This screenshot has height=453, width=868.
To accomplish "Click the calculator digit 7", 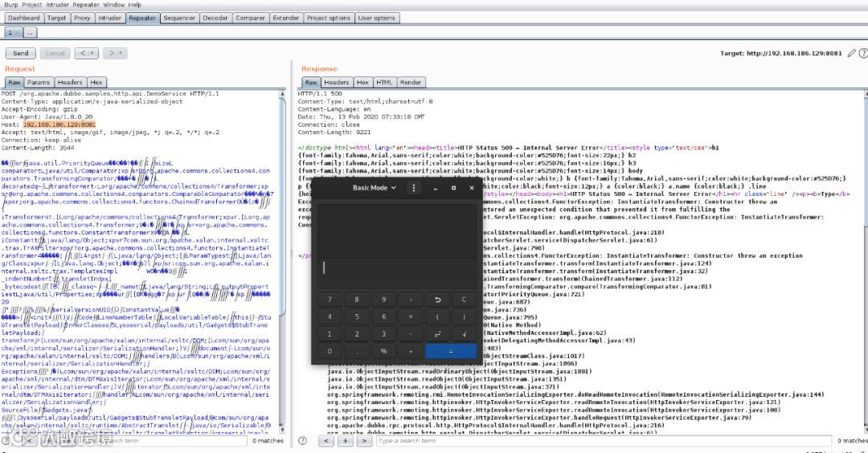I will point(330,300).
